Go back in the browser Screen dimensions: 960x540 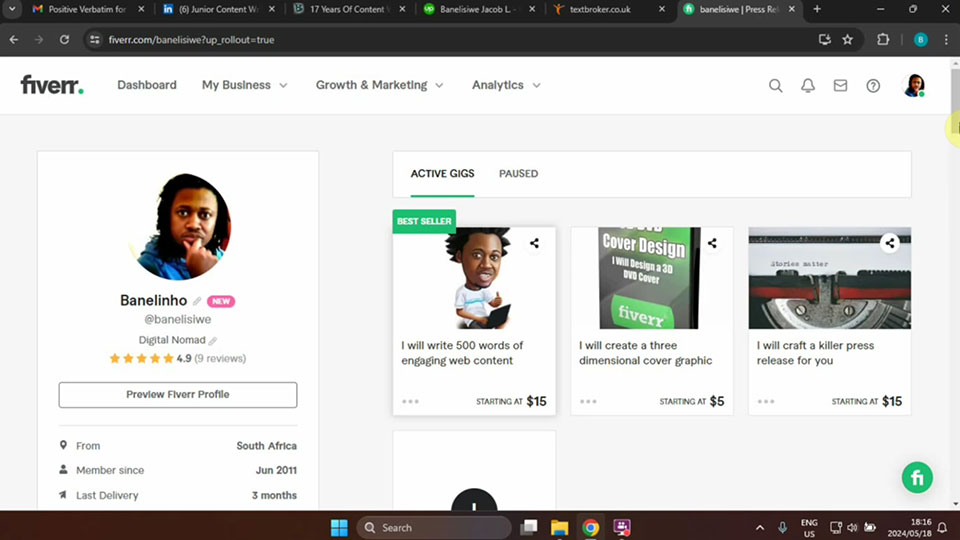(x=13, y=40)
